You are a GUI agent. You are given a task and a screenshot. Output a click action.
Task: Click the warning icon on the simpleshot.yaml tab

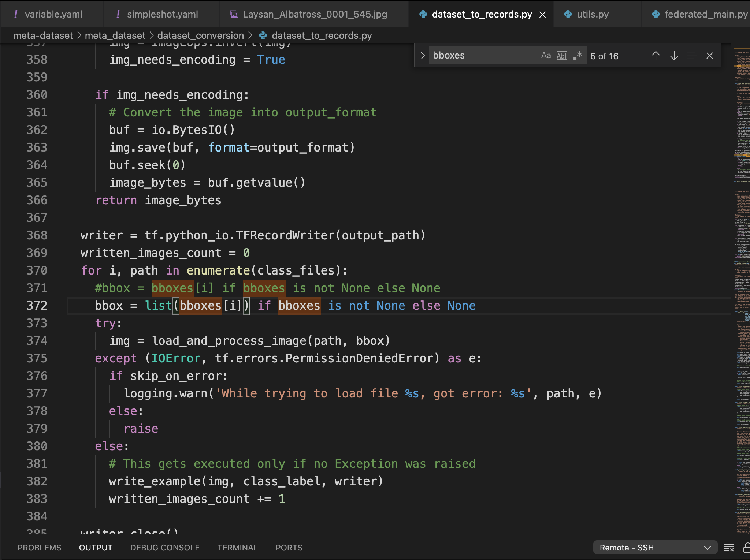point(118,14)
